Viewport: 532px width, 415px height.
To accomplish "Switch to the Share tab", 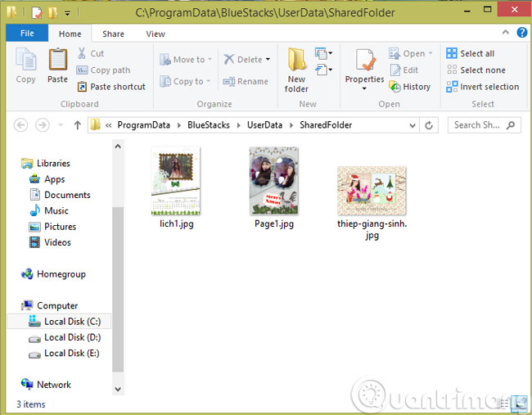I will pyautogui.click(x=113, y=34).
